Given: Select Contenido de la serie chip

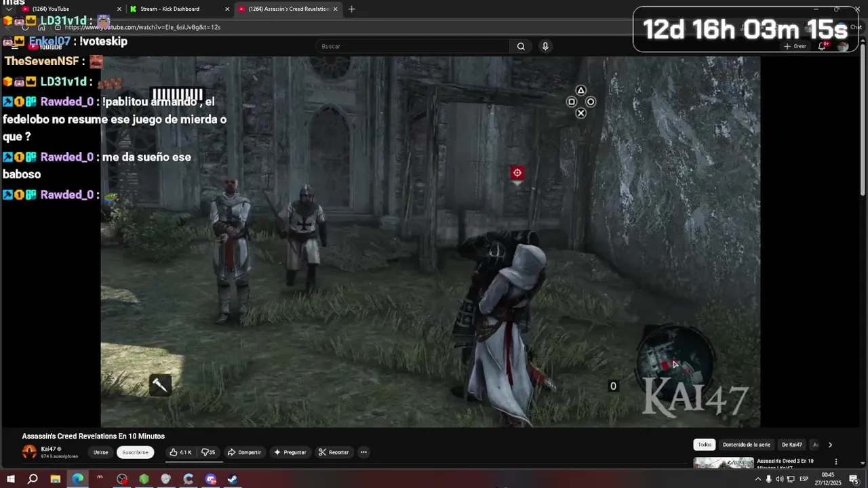Looking at the screenshot, I should click(747, 445).
